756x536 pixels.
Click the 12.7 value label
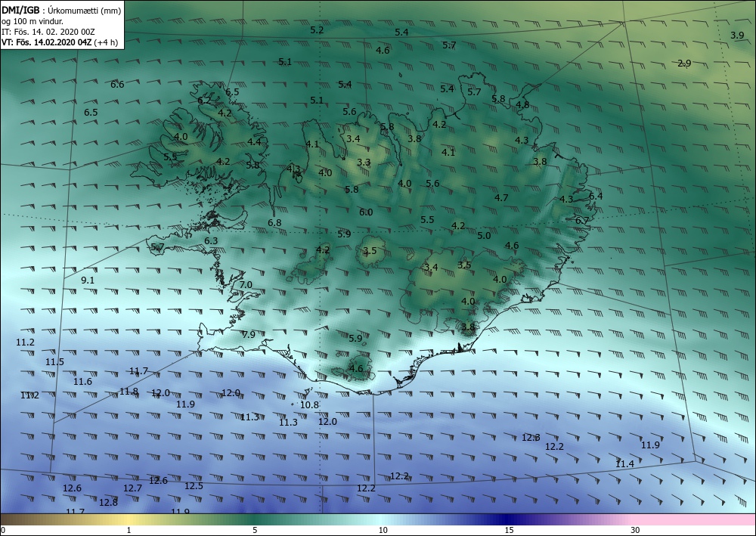click(x=132, y=488)
